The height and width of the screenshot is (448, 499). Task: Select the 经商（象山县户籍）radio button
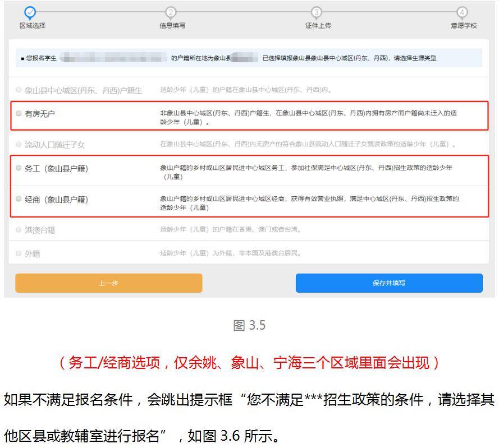[x=19, y=199]
